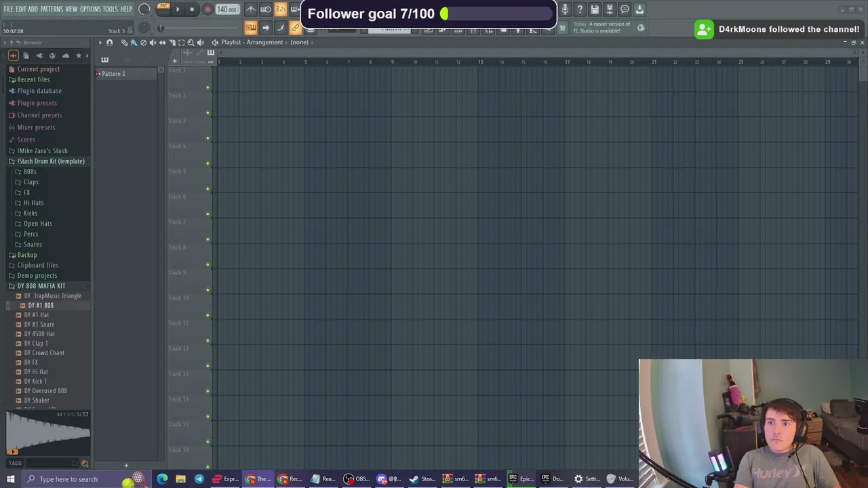Viewport: 868px width, 488px height.
Task: Open OBS from the taskbar
Action: point(356,479)
